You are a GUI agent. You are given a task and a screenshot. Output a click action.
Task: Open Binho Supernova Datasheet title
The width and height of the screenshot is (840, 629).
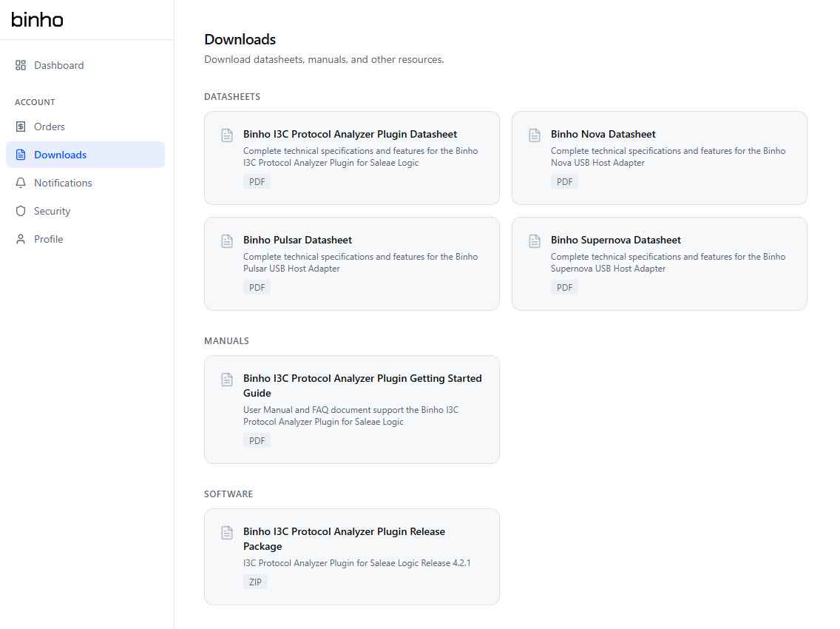pyautogui.click(x=615, y=240)
